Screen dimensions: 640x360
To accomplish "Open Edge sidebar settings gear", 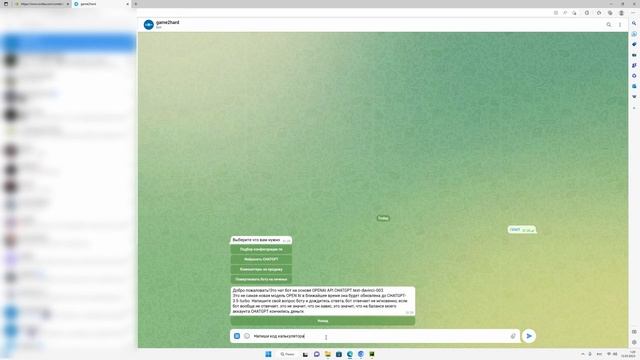I will click(634, 342).
